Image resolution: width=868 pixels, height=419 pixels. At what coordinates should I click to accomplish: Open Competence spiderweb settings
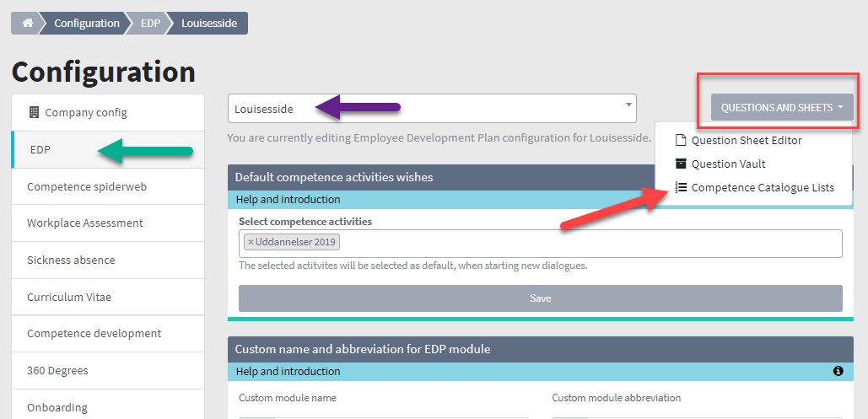[x=108, y=186]
